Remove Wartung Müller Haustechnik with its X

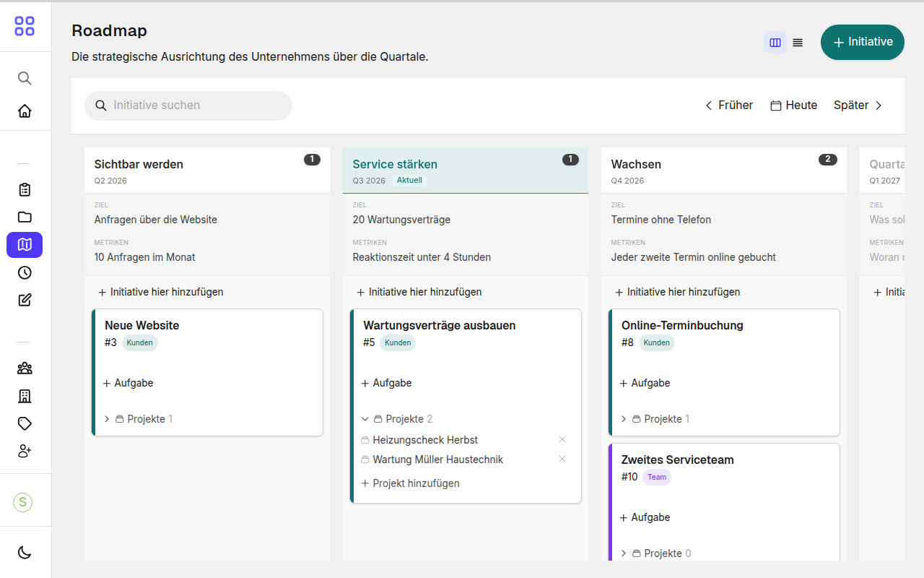tap(562, 459)
